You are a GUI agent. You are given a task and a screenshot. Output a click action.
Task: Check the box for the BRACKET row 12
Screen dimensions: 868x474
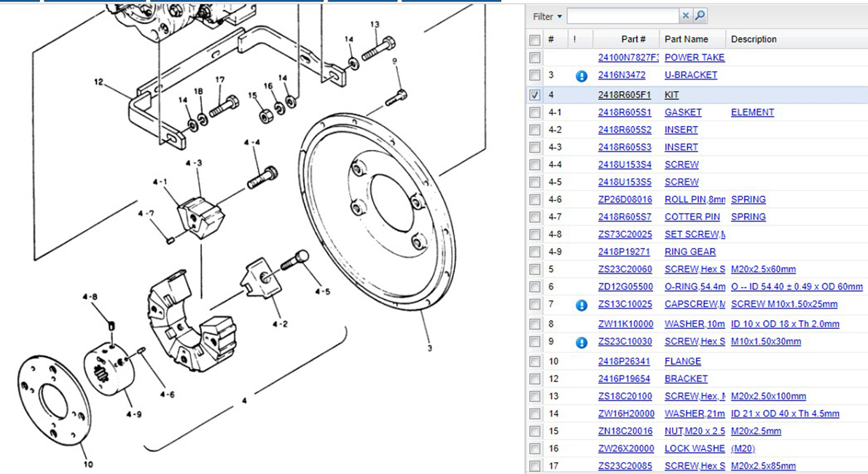[535, 379]
